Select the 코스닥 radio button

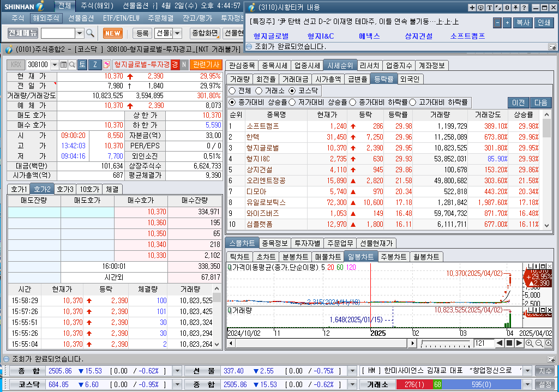(x=292, y=91)
